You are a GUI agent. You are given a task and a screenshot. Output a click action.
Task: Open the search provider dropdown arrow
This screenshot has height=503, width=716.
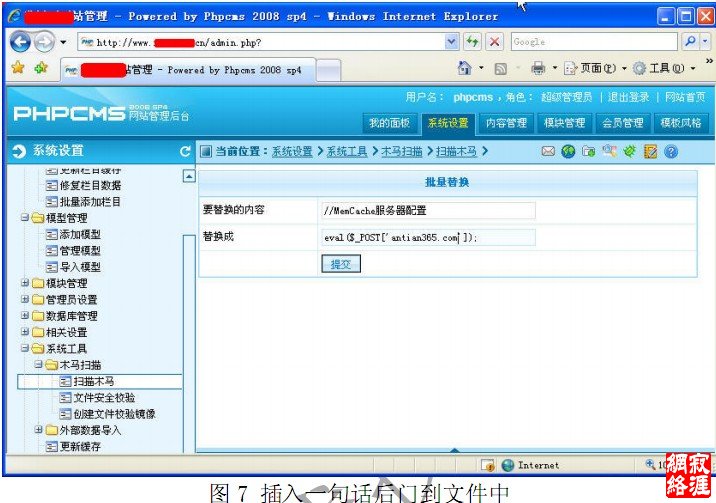(x=705, y=42)
